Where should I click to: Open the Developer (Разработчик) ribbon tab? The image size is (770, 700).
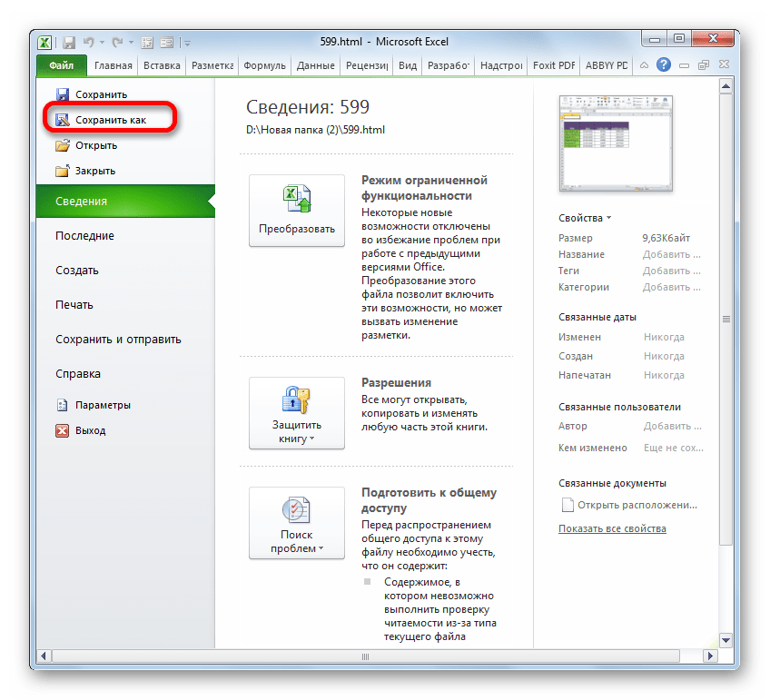tap(448, 65)
